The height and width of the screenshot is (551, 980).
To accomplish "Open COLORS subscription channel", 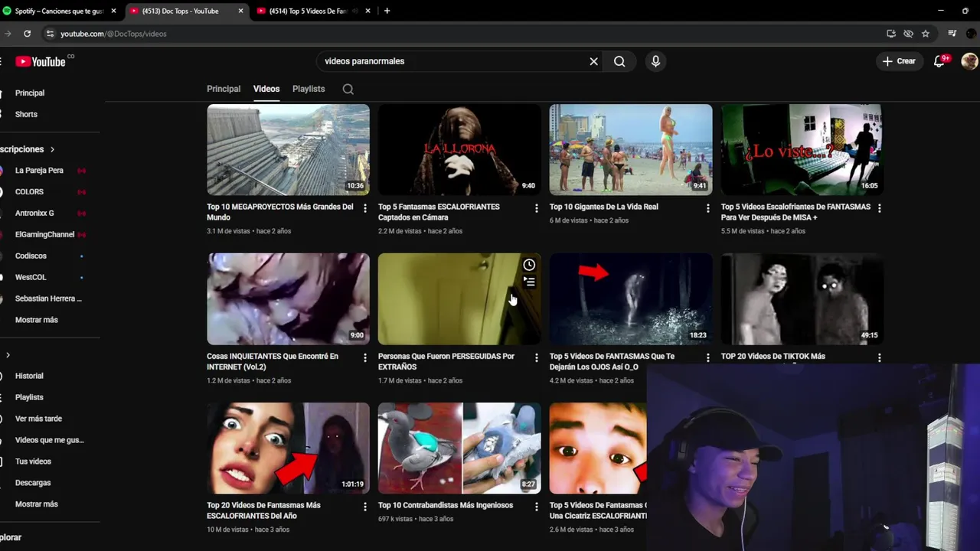I will 29,192.
